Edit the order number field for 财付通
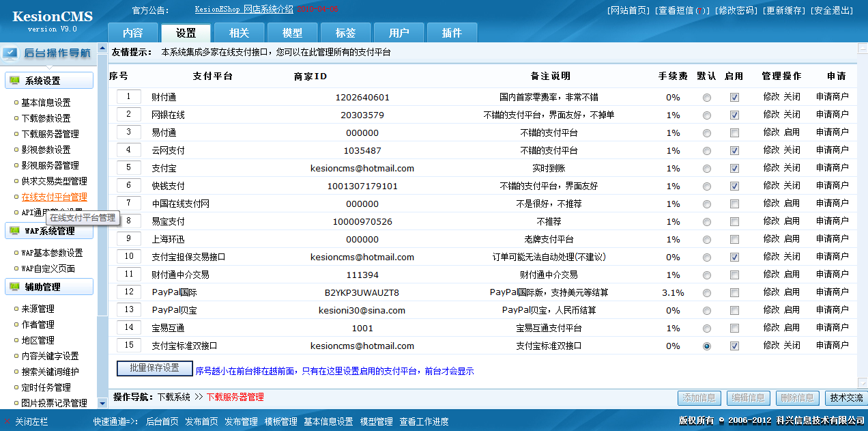The width and height of the screenshot is (868, 431). 129,96
